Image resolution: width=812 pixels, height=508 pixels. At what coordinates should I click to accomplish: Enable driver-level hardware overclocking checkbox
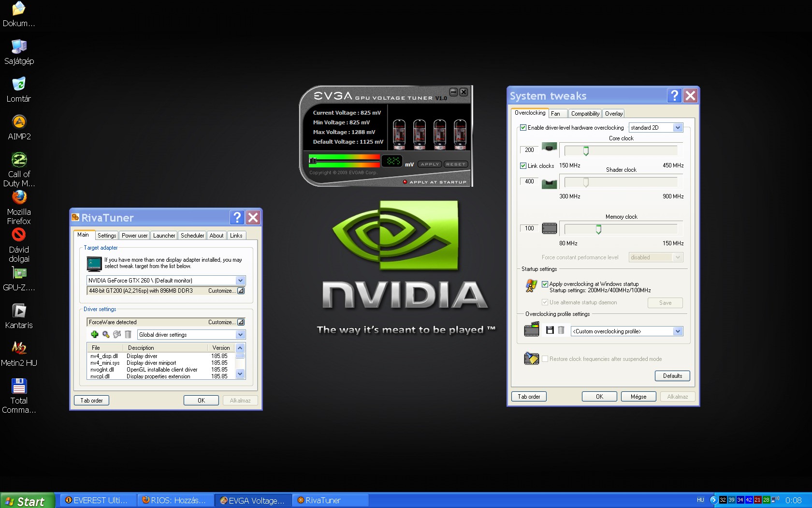click(x=523, y=128)
